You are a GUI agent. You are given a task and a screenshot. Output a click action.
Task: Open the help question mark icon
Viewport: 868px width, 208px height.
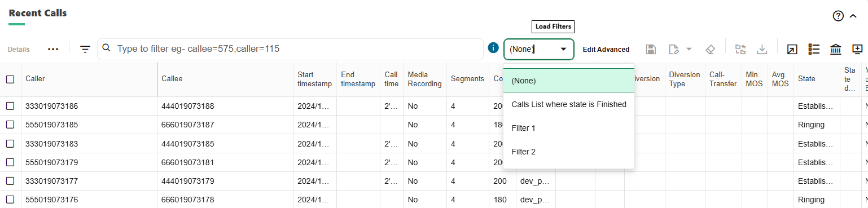pyautogui.click(x=838, y=16)
